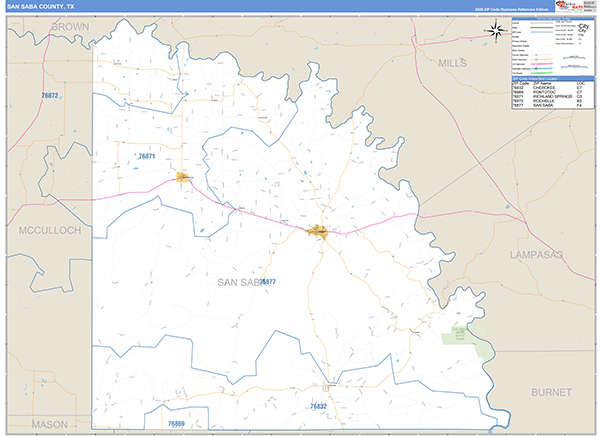This screenshot has height=436, width=600.
Task: Click the SAN SABA COUNTY, TX title
Action: 40,7
